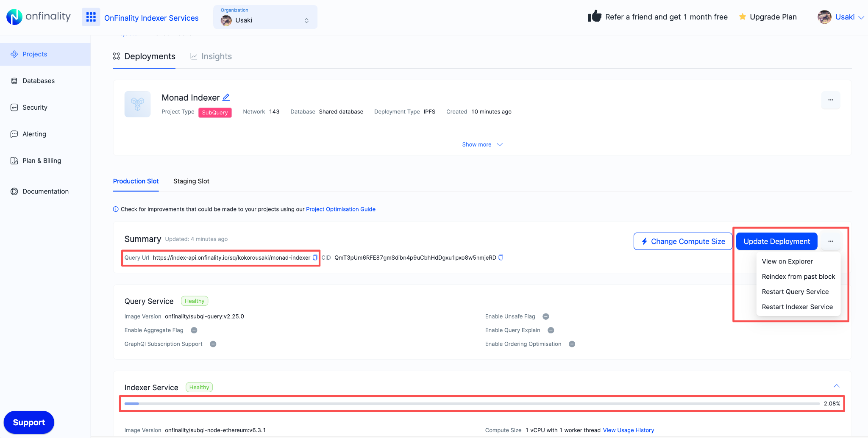Open the Project Optimisation Guide link

(x=340, y=209)
